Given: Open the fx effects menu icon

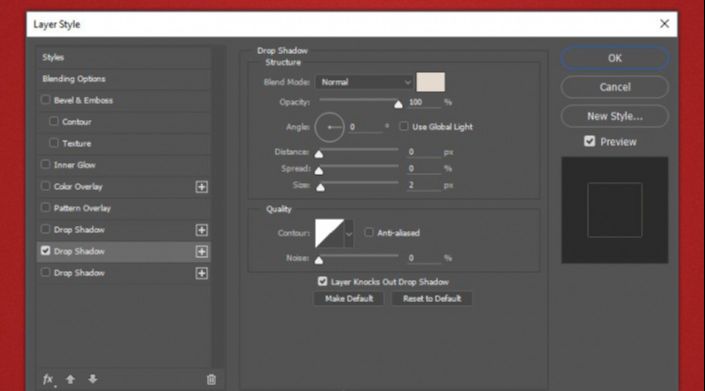Looking at the screenshot, I should click(49, 380).
